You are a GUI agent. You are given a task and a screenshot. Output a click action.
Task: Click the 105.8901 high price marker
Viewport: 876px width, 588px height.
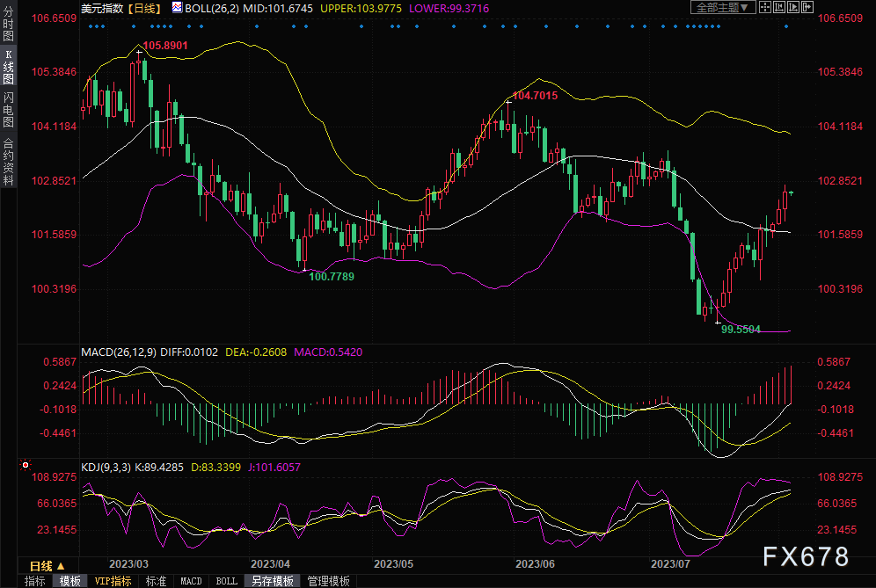[164, 45]
